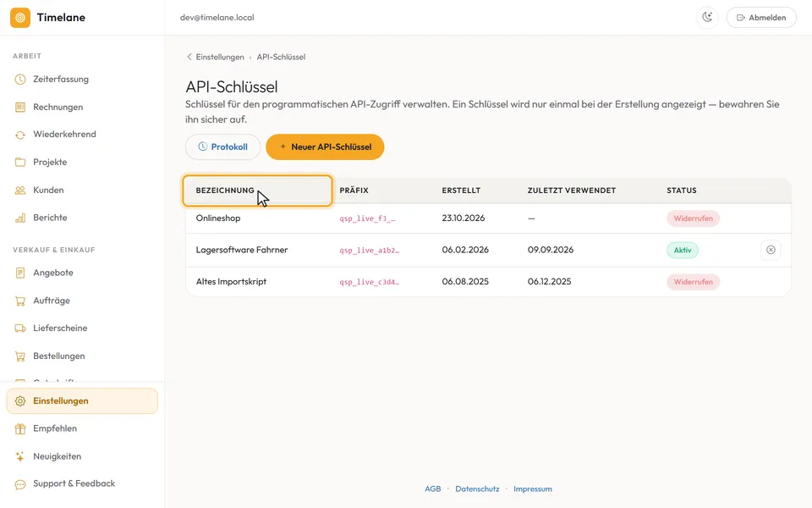This screenshot has height=508, width=812.
Task: Click the Status column header
Action: click(x=682, y=190)
